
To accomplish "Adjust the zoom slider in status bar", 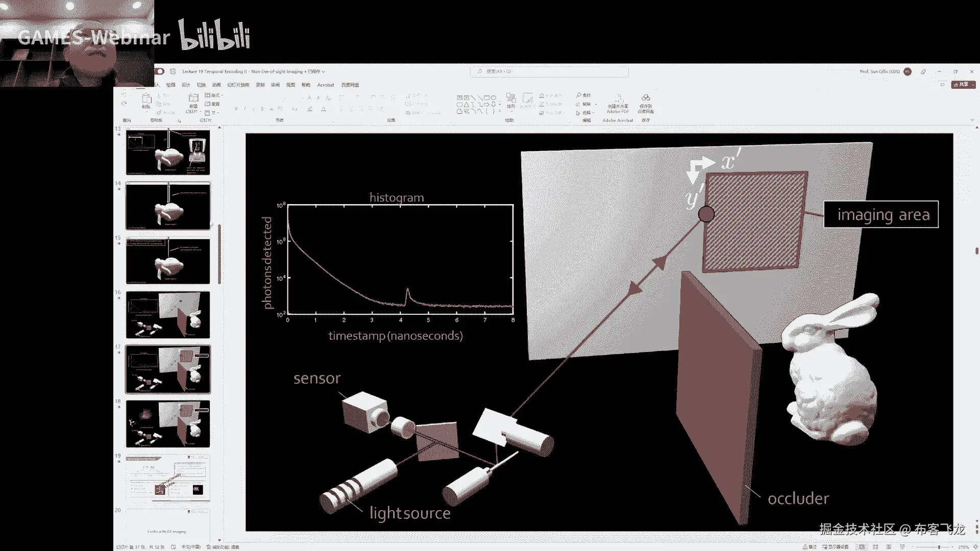I will coord(939,547).
